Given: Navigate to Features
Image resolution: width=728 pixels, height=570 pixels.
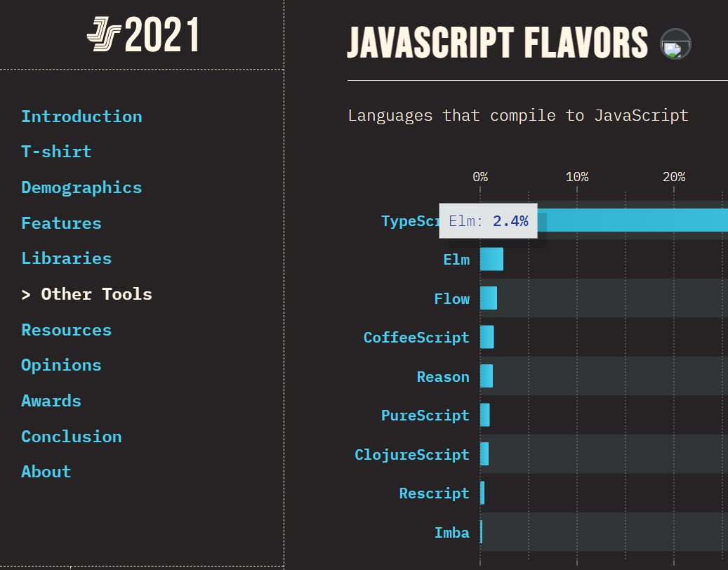Looking at the screenshot, I should pyautogui.click(x=61, y=223).
